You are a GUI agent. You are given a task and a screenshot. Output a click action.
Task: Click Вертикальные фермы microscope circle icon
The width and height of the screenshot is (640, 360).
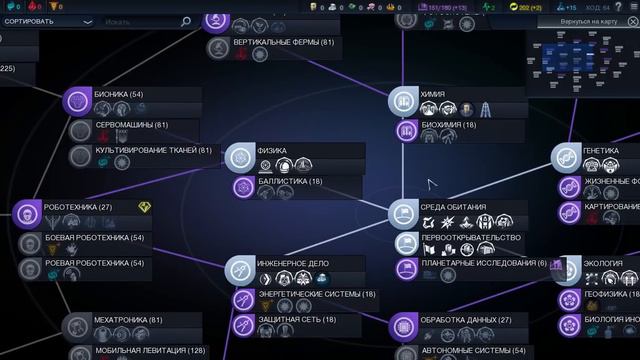tap(218, 48)
